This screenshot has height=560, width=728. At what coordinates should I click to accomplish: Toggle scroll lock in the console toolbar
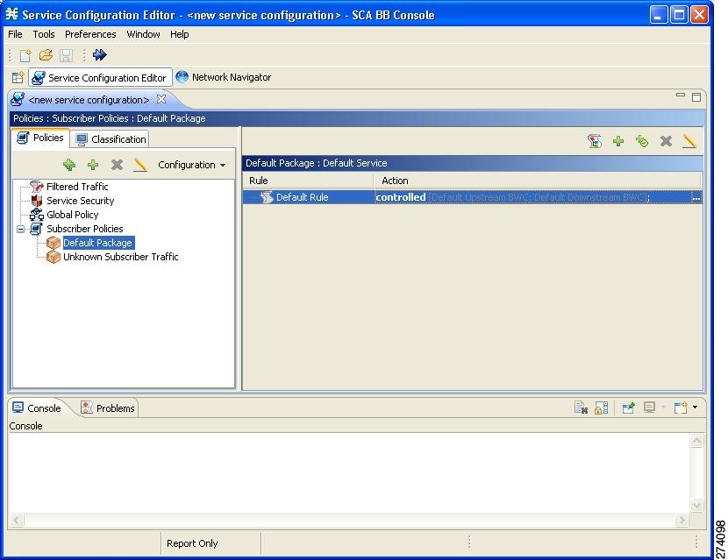[x=601, y=408]
